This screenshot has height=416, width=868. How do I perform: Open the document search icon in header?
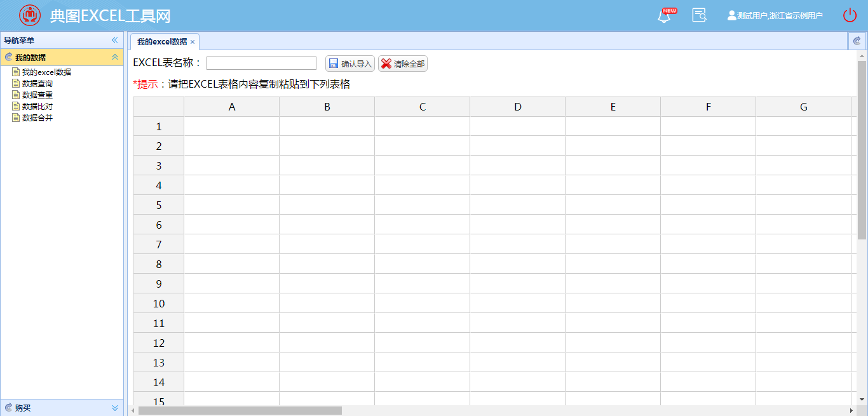699,15
